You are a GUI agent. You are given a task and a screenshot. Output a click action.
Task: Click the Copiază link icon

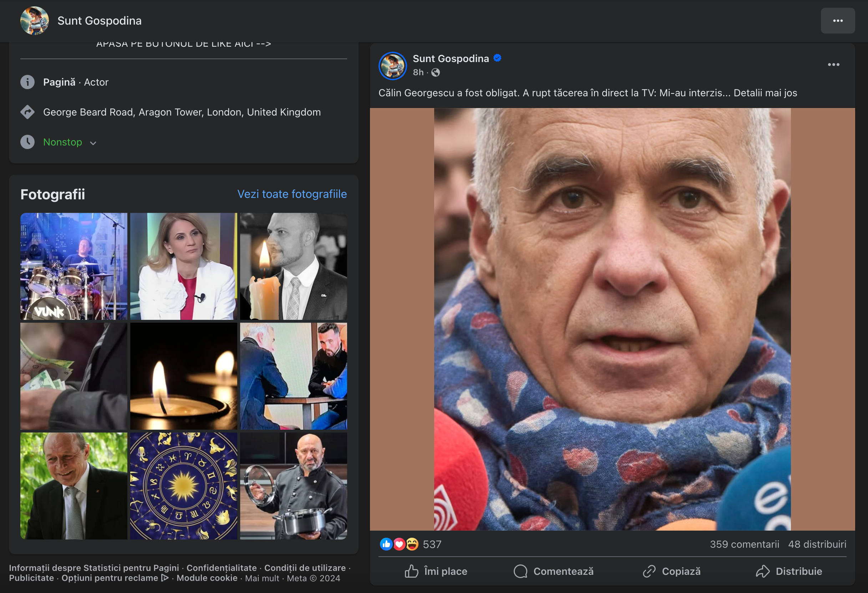pyautogui.click(x=649, y=571)
